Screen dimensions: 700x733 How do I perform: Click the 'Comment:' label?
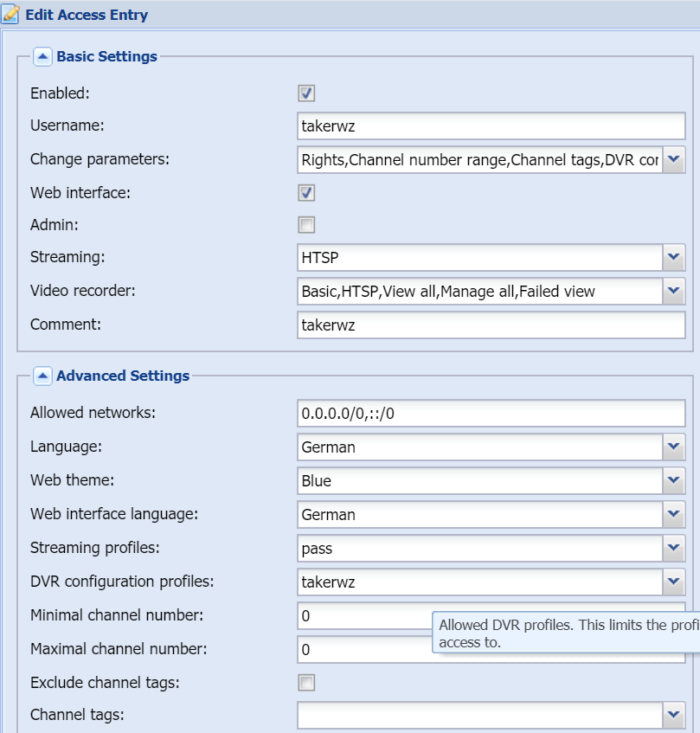(66, 325)
